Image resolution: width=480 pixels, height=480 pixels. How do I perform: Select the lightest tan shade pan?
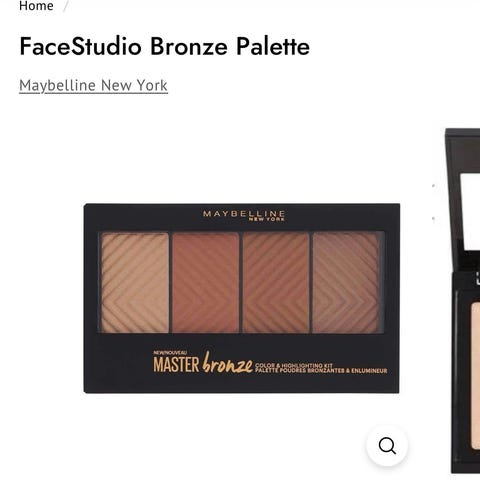135,283
